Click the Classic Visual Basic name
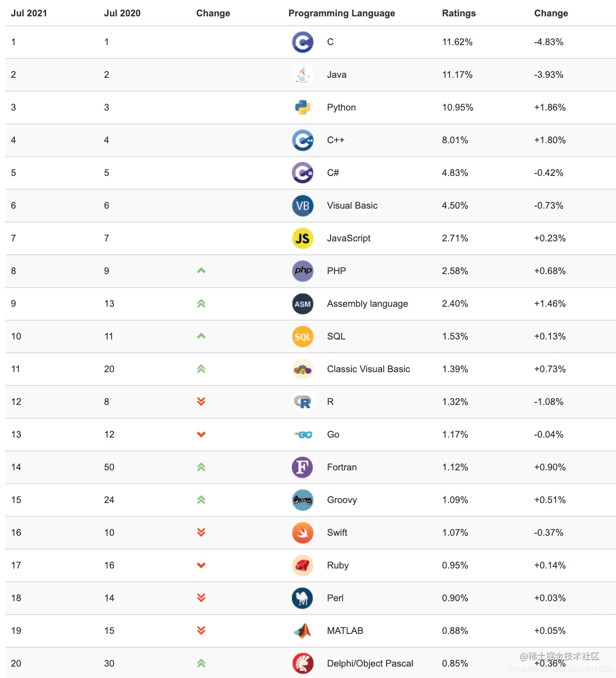Viewport: 616px width, 678px height. tap(368, 369)
